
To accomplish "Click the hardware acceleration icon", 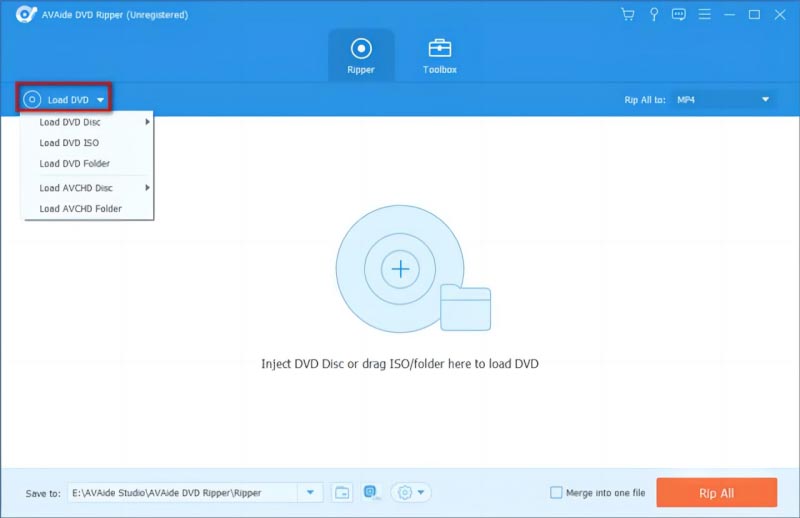I will click(x=371, y=492).
